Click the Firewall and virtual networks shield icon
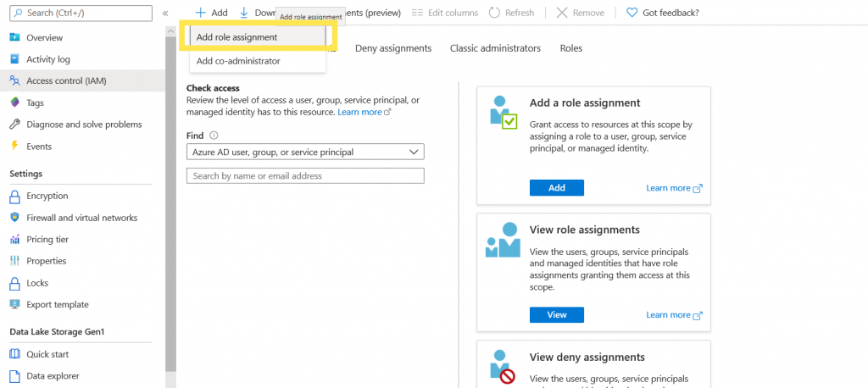868x388 pixels. coord(15,218)
